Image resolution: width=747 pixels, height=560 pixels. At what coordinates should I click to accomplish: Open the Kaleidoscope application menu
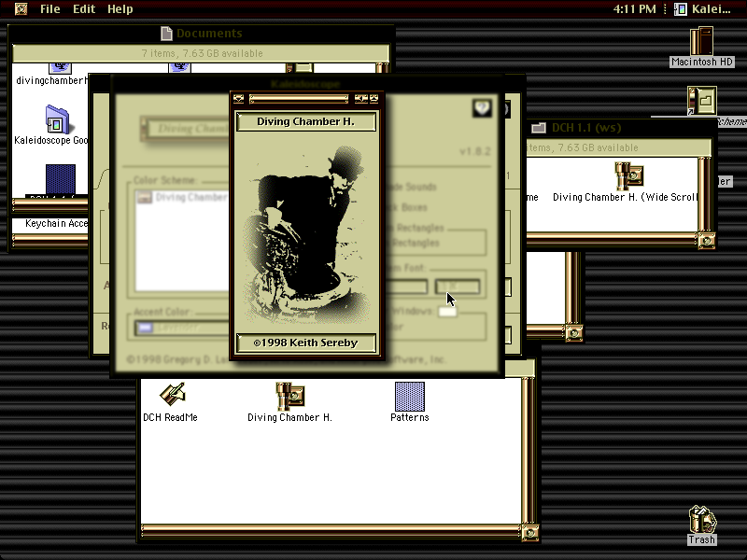[703, 9]
